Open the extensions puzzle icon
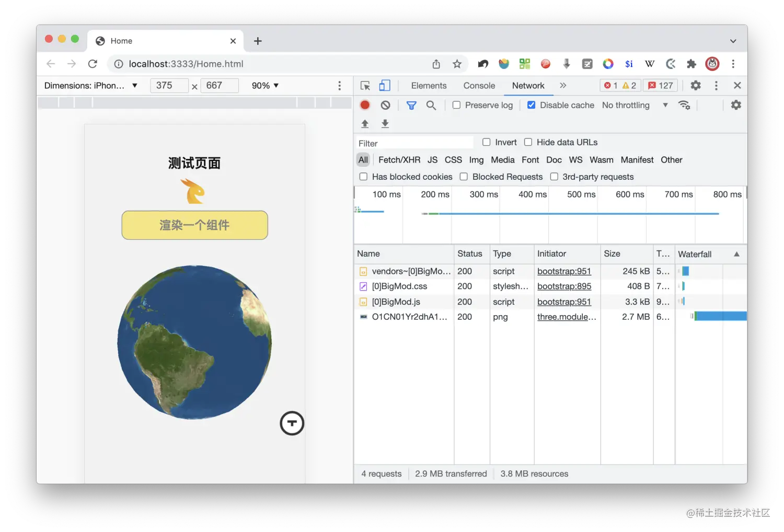The width and height of the screenshot is (784, 532). pyautogui.click(x=691, y=64)
